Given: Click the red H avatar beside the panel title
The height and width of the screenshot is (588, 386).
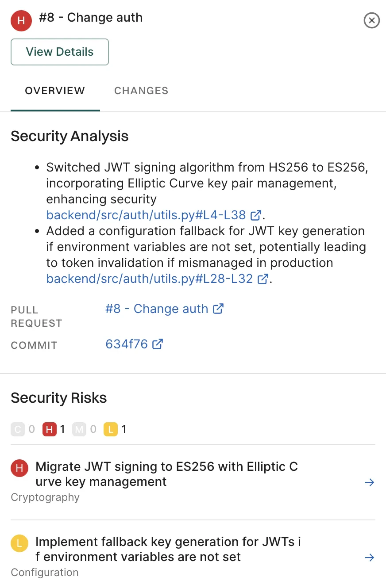Looking at the screenshot, I should (x=21, y=20).
